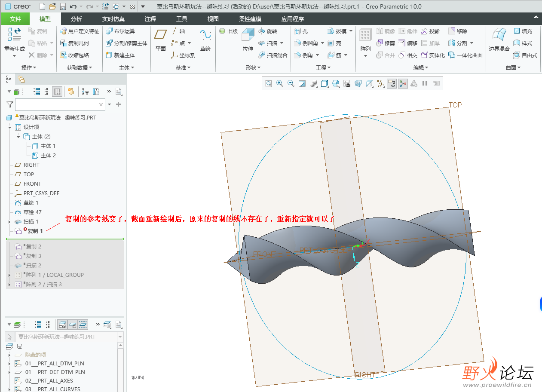Select the 壳 (Shell) tool
The image size is (542, 392).
click(334, 43)
